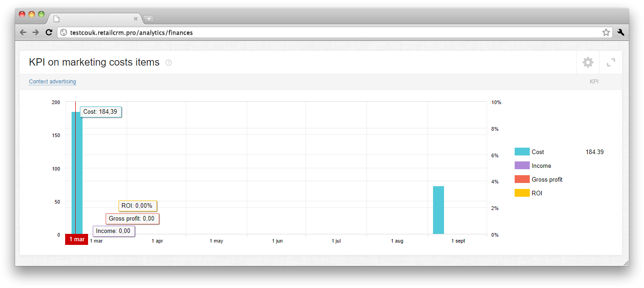Close the current browser tab
Screen dimensions: 644x288
pyautogui.click(x=136, y=19)
